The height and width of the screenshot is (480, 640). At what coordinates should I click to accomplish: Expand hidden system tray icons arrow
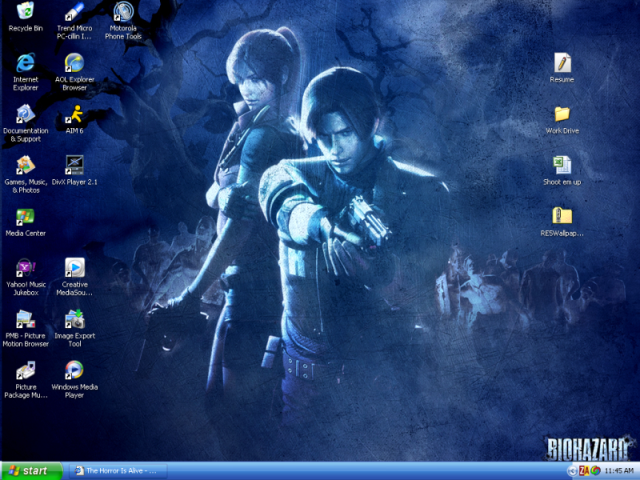click(x=572, y=470)
